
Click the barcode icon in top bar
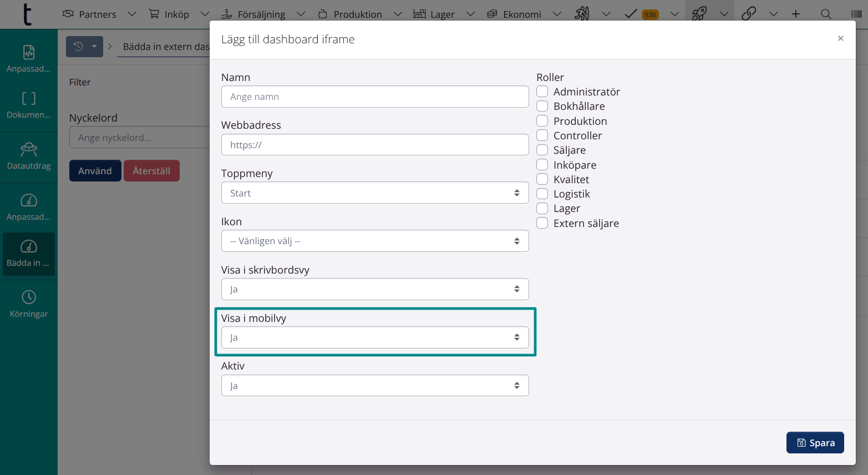(x=856, y=14)
